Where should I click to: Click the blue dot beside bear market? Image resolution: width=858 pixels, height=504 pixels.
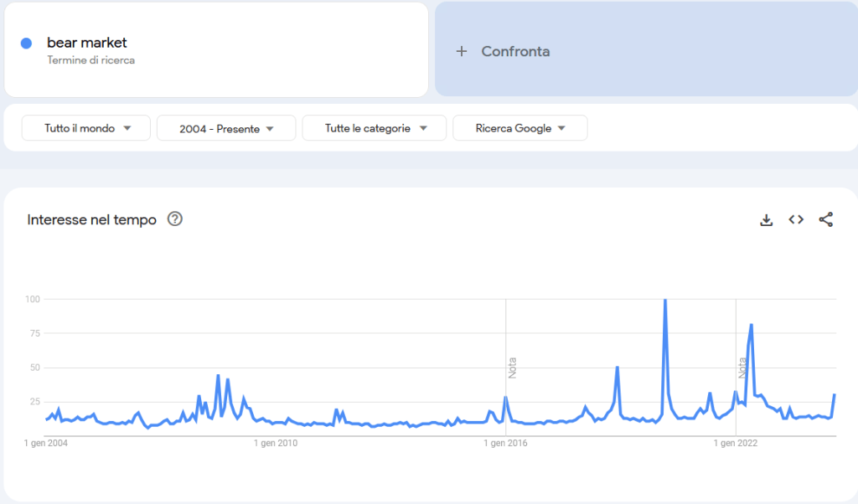coord(26,43)
